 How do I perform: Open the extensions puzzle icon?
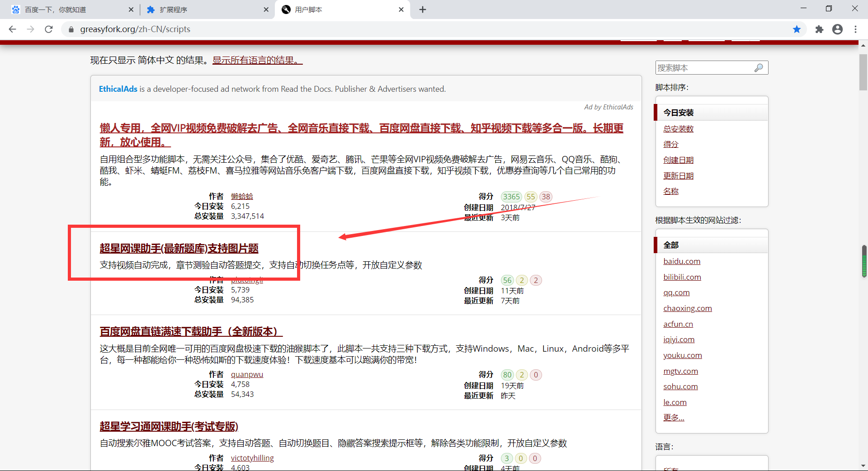point(819,29)
